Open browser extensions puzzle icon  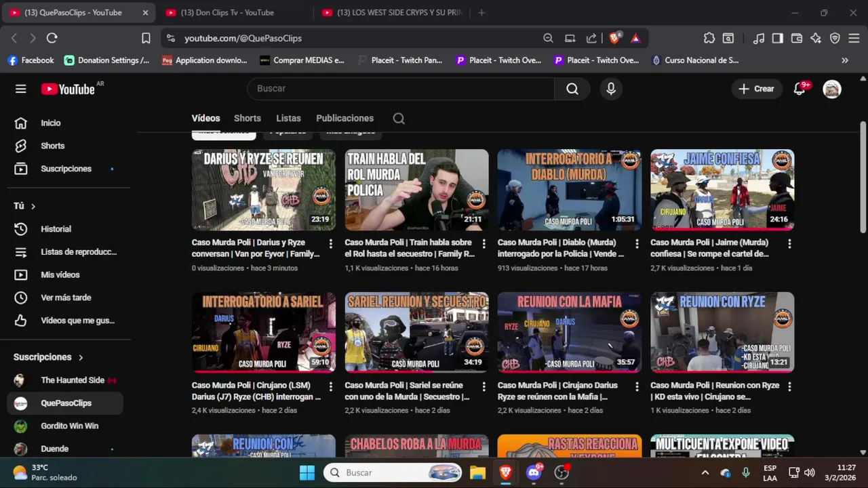pyautogui.click(x=709, y=39)
